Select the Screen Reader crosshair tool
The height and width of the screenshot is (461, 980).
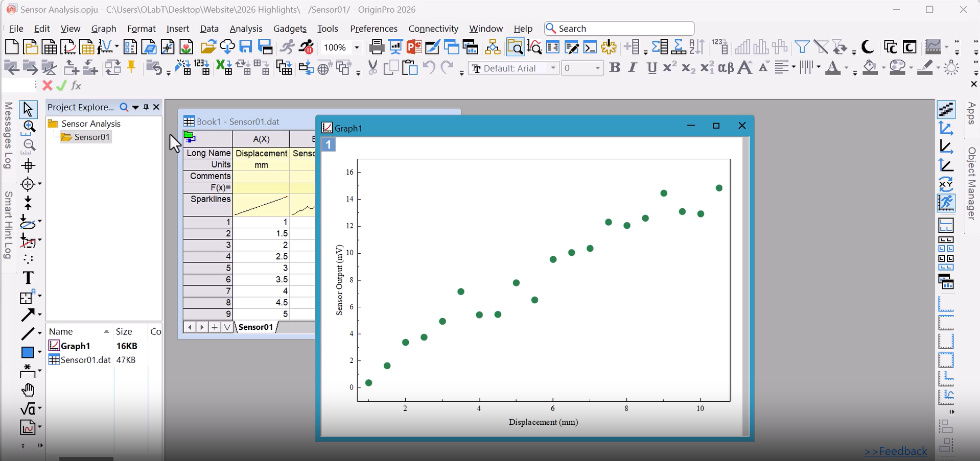tap(28, 165)
